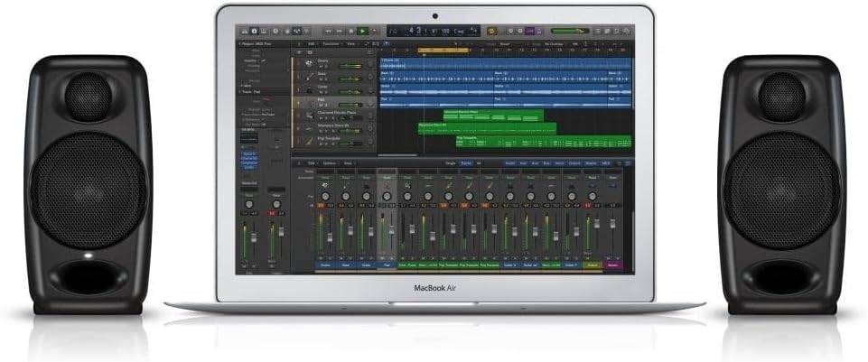The width and height of the screenshot is (868, 362).
Task: Click the Bass channel strip volume fader
Action: 350,231
